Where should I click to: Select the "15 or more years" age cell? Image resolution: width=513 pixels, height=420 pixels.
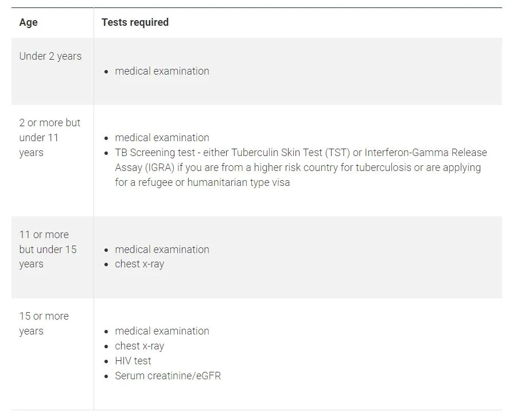[44, 324]
